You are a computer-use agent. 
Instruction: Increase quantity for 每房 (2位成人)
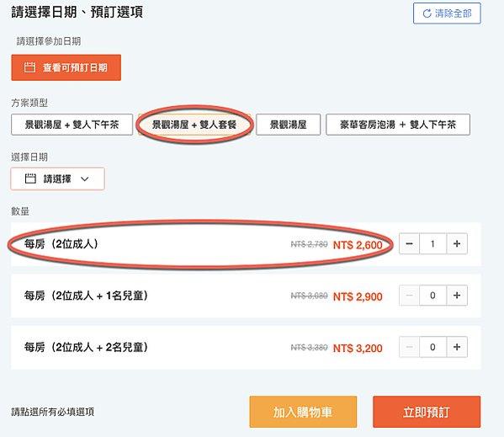point(457,243)
